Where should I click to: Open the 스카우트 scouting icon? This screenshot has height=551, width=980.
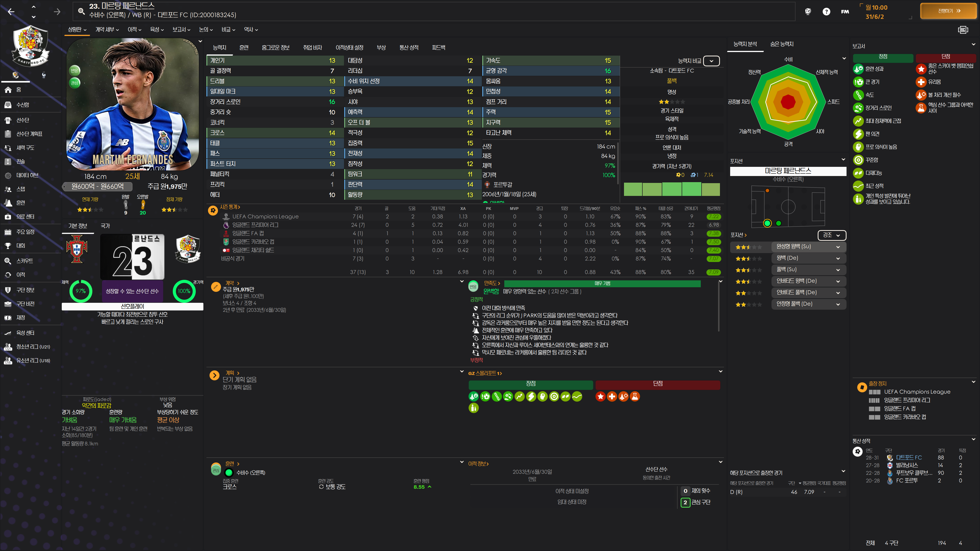coord(8,261)
